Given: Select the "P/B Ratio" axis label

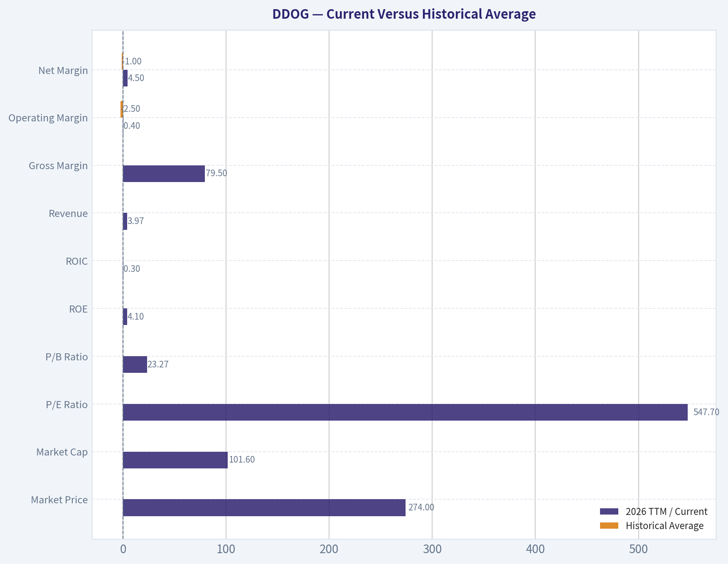Looking at the screenshot, I should [x=67, y=357].
